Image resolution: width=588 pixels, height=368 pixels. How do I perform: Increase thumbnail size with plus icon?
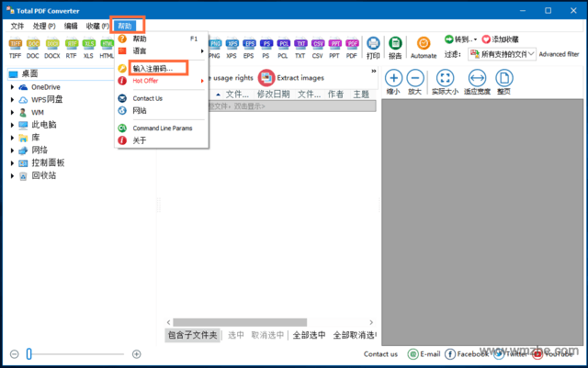[137, 353]
